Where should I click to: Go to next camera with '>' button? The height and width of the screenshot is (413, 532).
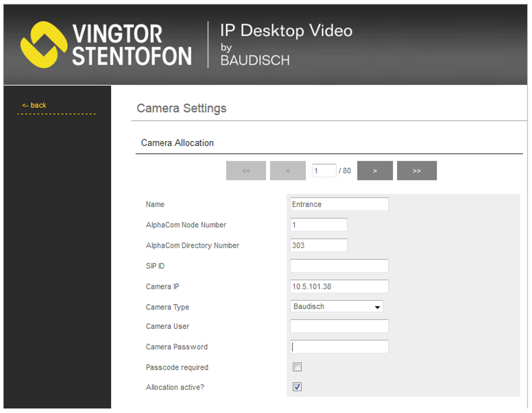coord(375,170)
